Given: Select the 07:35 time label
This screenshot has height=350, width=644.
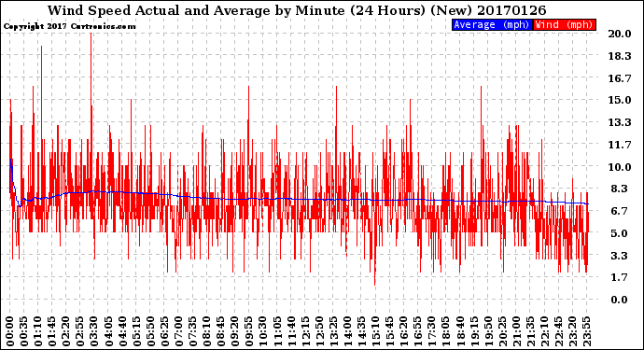Looking at the screenshot, I should coord(192,331).
